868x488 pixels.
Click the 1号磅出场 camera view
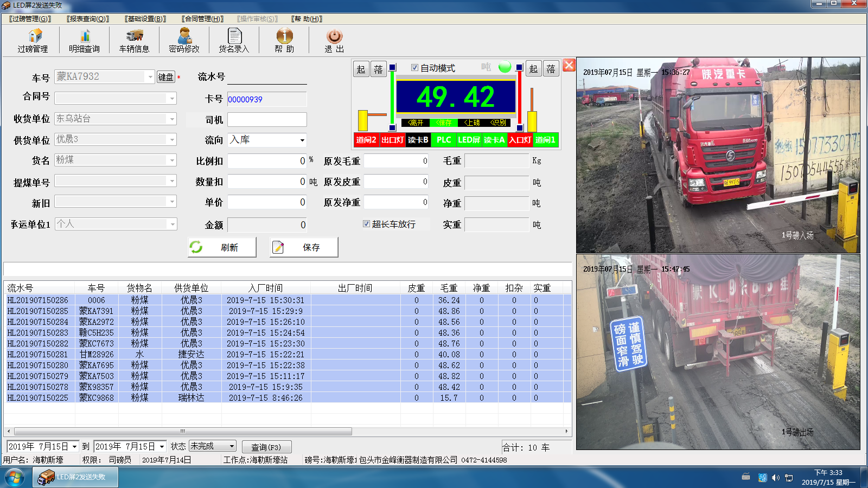click(x=718, y=352)
